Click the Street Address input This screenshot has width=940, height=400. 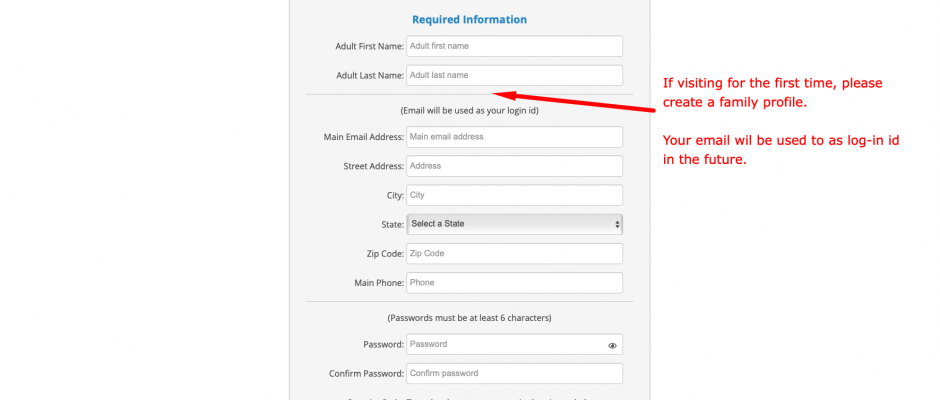(514, 166)
